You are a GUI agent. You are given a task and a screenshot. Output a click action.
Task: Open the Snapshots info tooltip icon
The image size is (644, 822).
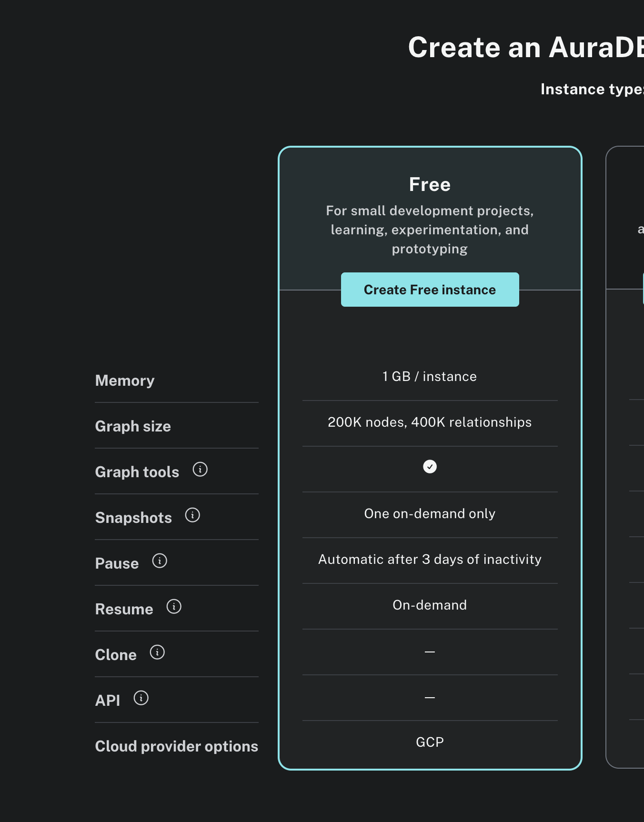click(x=192, y=515)
